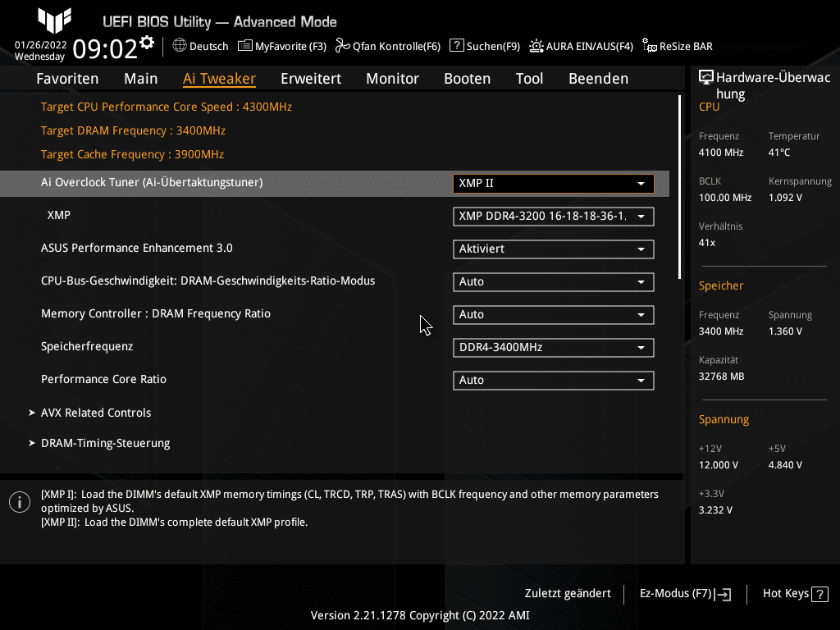
Task: Toggle AURA lighting bulb icon
Action: (x=536, y=46)
